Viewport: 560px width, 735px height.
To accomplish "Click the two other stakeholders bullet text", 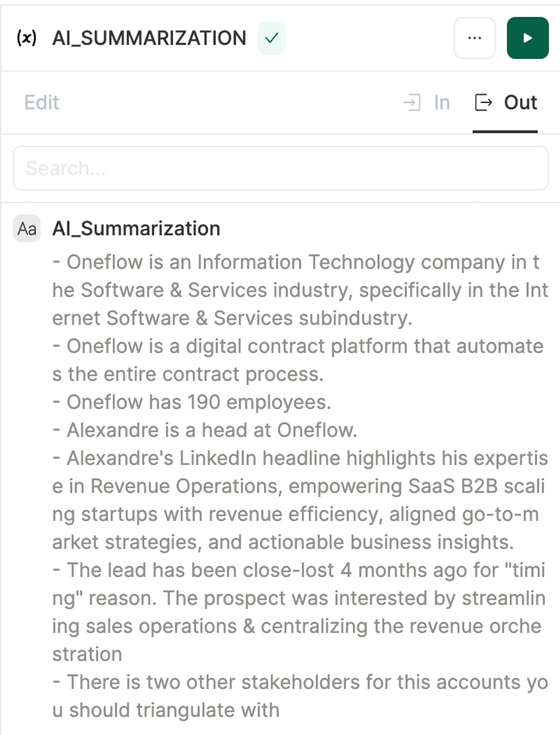I will [x=300, y=696].
